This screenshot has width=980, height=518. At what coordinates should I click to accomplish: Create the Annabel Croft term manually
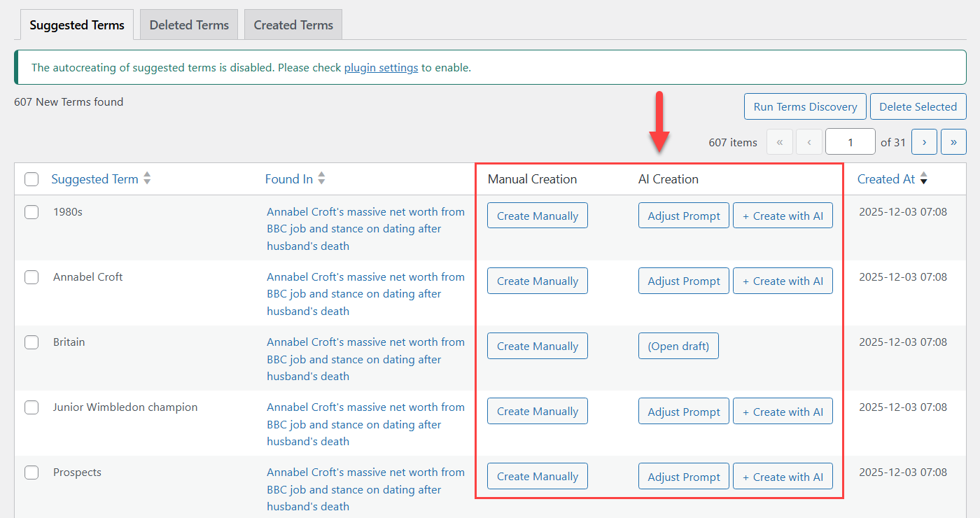coord(537,280)
